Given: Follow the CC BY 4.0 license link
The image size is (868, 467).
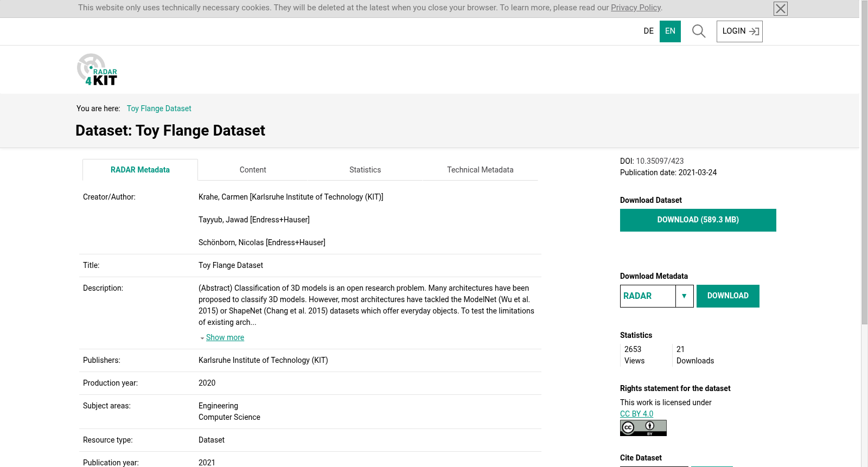Looking at the screenshot, I should (636, 414).
